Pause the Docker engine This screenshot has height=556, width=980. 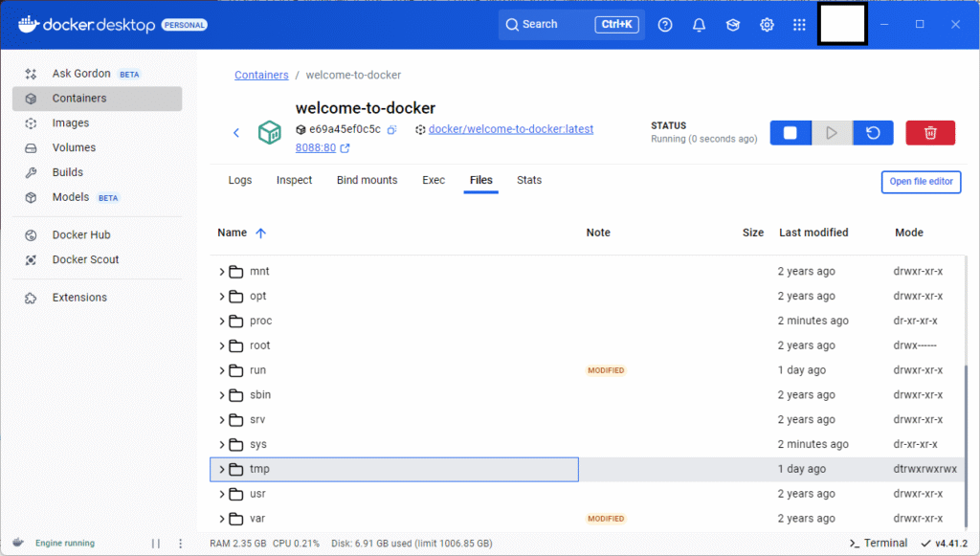point(156,544)
